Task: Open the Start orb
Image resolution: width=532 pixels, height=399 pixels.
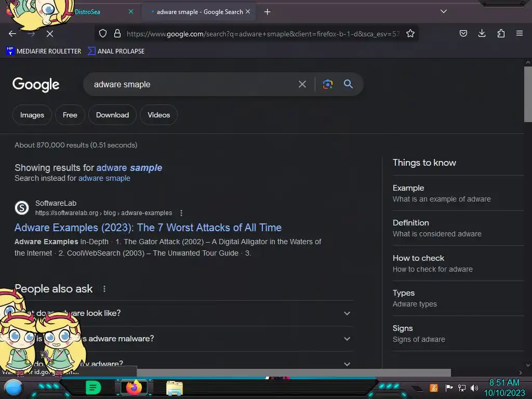Action: click(x=13, y=388)
